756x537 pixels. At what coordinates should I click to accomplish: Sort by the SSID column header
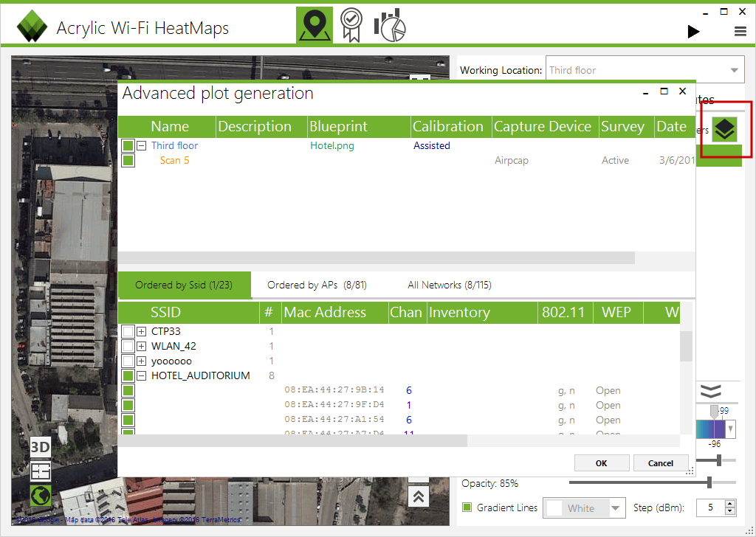(x=188, y=313)
